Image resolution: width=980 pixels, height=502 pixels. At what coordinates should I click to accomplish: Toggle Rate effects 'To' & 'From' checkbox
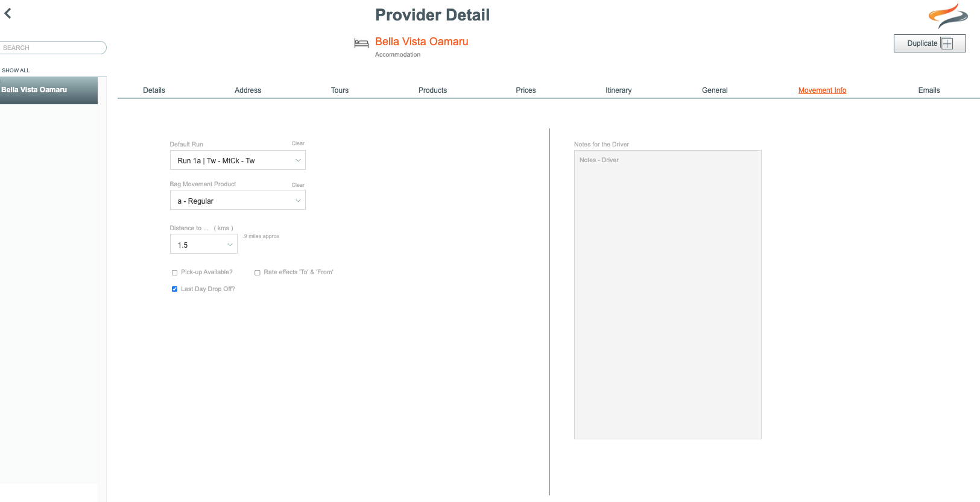(258, 272)
